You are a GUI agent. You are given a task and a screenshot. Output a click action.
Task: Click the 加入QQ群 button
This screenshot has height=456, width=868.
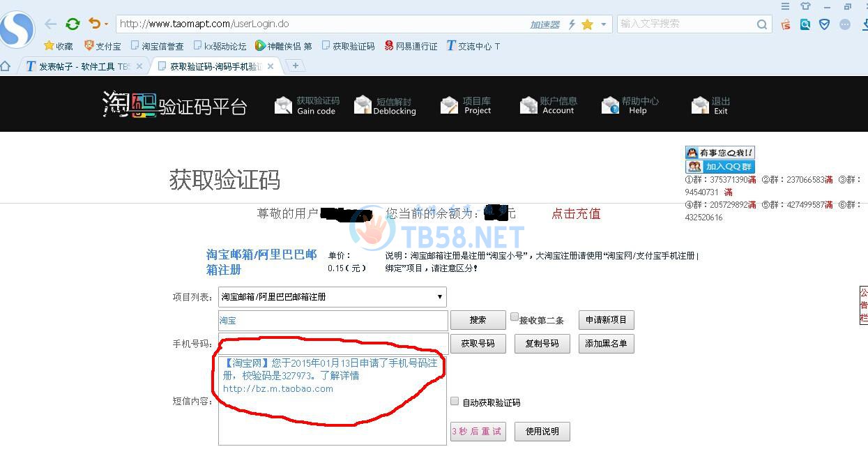(x=720, y=167)
